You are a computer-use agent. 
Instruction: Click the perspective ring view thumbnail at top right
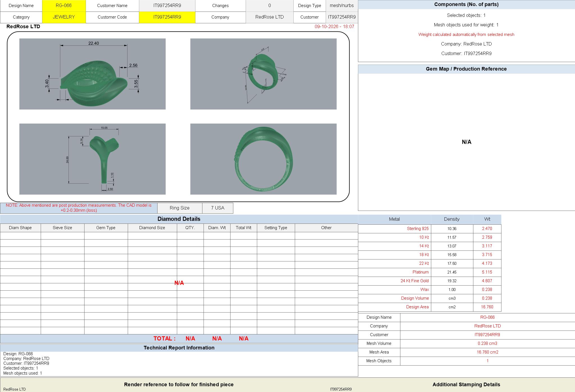pyautogui.click(x=263, y=74)
